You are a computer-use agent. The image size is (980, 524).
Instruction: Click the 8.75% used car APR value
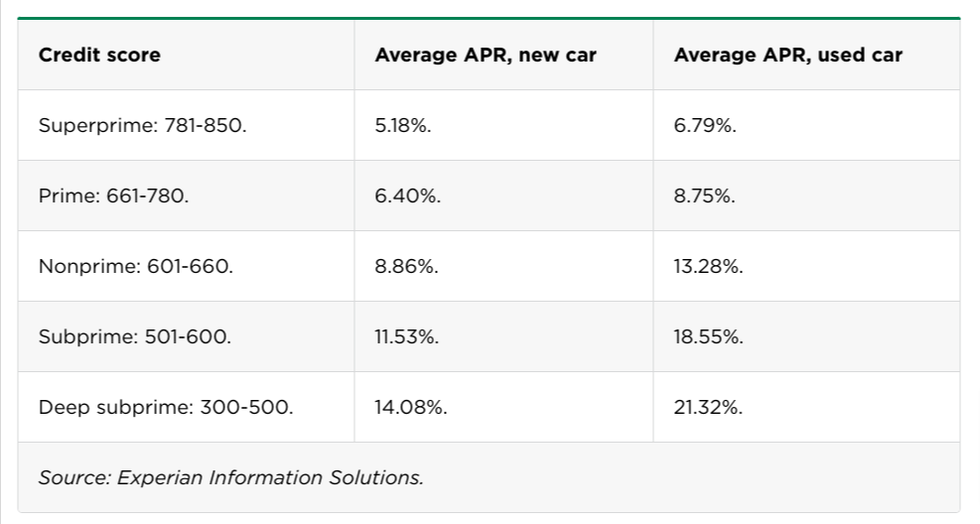click(704, 196)
